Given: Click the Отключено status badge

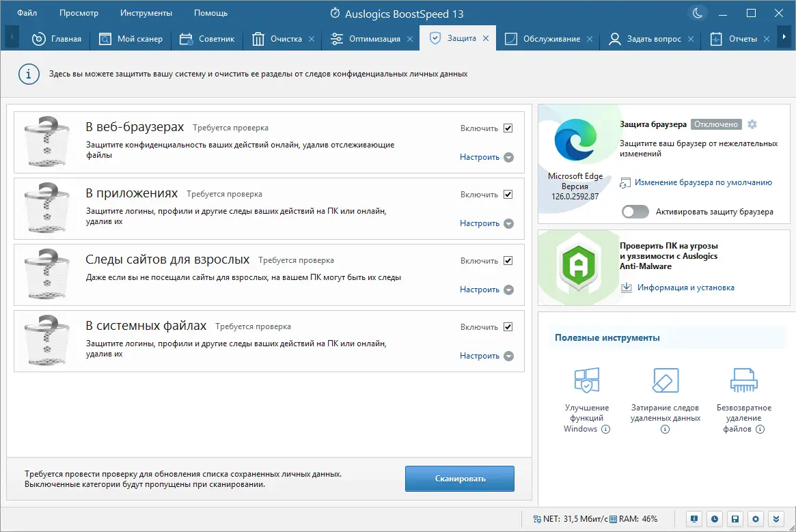Looking at the screenshot, I should 716,124.
